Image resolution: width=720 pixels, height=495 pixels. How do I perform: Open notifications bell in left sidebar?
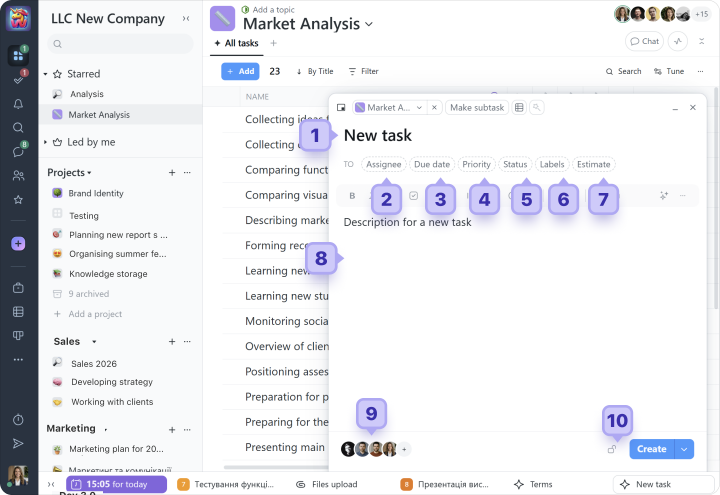(x=18, y=104)
